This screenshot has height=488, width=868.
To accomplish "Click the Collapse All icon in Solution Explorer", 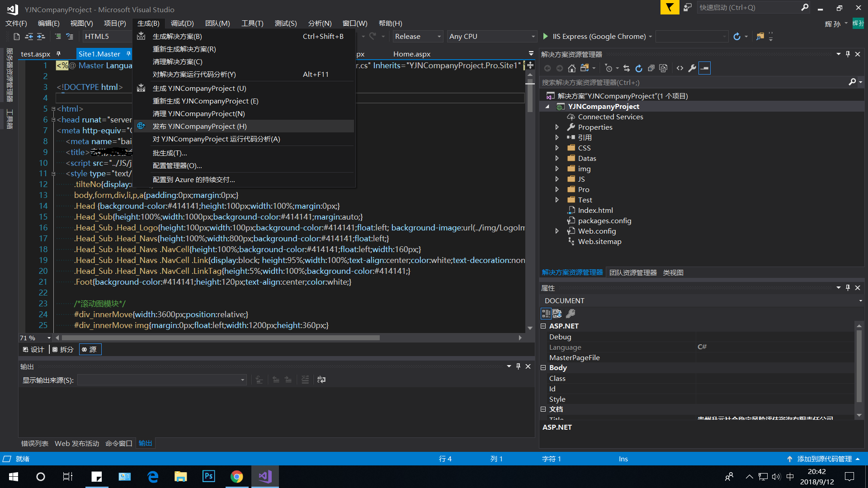I will click(651, 68).
